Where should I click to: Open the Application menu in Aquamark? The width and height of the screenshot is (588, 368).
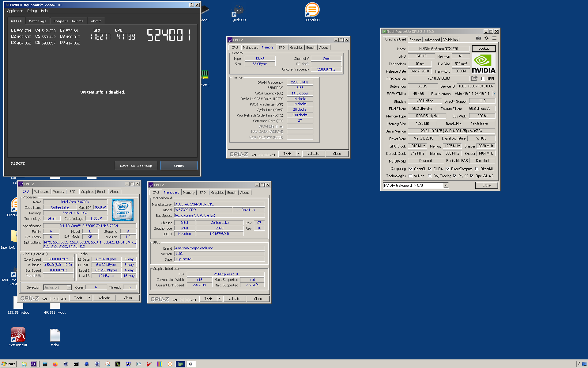pyautogui.click(x=15, y=11)
